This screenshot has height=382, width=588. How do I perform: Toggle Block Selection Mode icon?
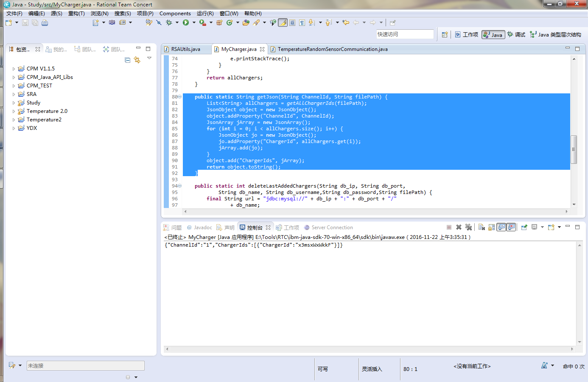292,22
